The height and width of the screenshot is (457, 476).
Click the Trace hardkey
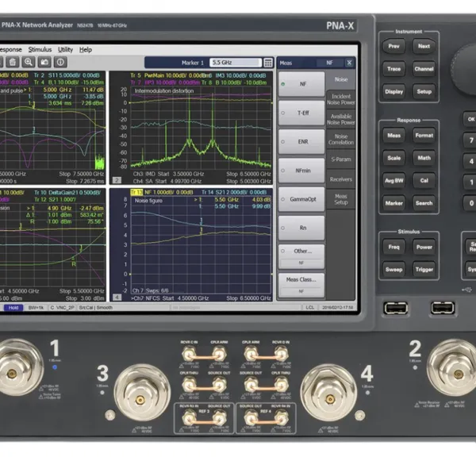(x=393, y=69)
